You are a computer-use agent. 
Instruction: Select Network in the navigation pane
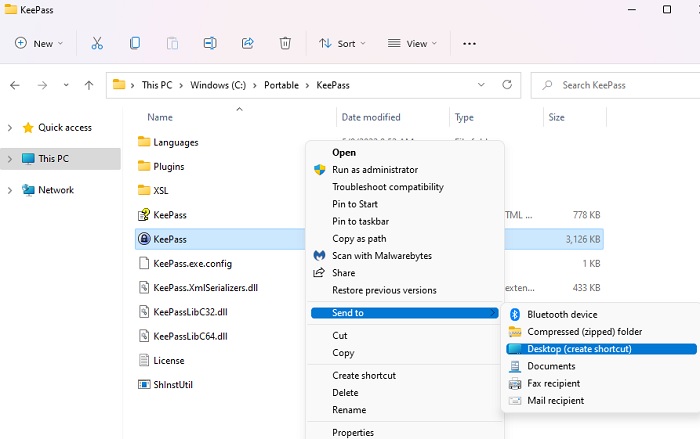click(56, 190)
